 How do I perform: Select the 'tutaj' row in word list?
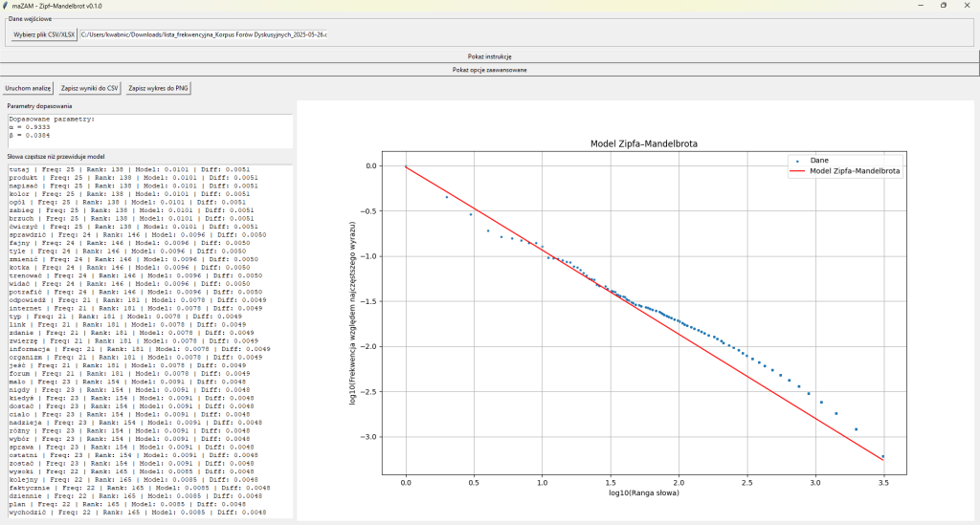[129, 169]
